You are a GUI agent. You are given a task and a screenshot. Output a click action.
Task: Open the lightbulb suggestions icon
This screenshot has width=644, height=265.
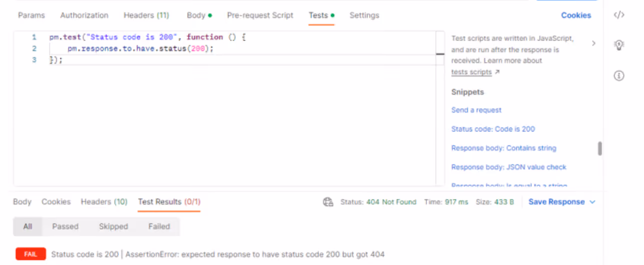(619, 45)
